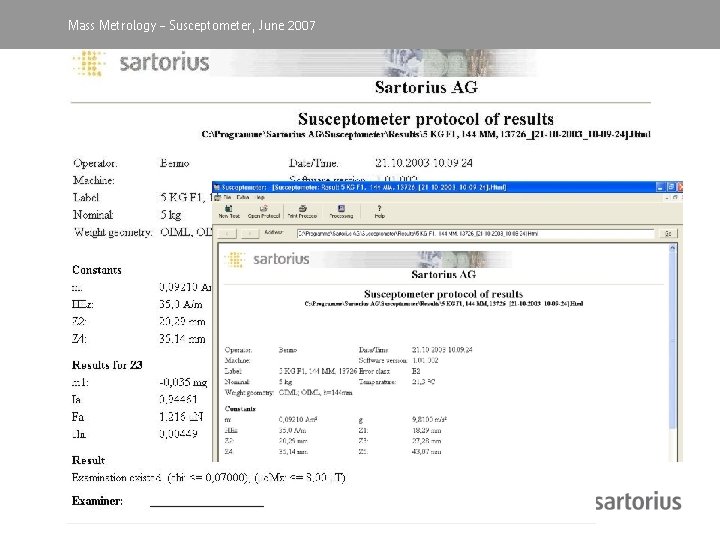720x540 pixels.
Task: Click the "Error class" label inside window
Action: (375, 371)
